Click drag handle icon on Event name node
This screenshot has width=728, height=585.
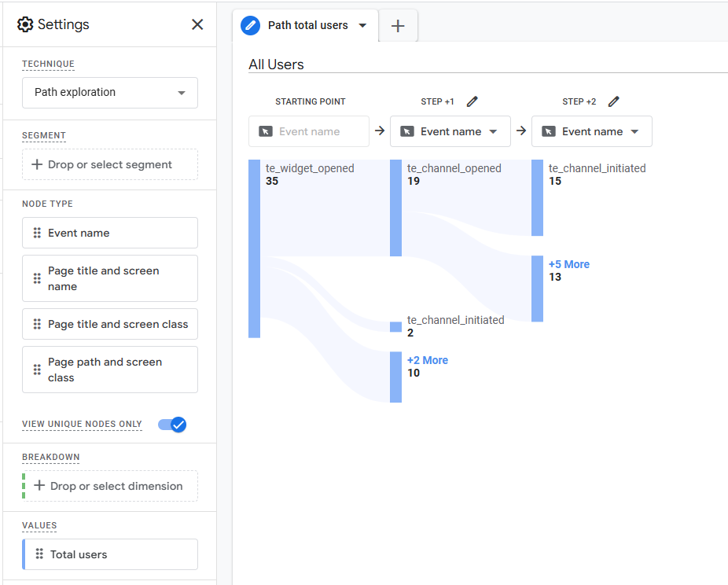point(37,233)
